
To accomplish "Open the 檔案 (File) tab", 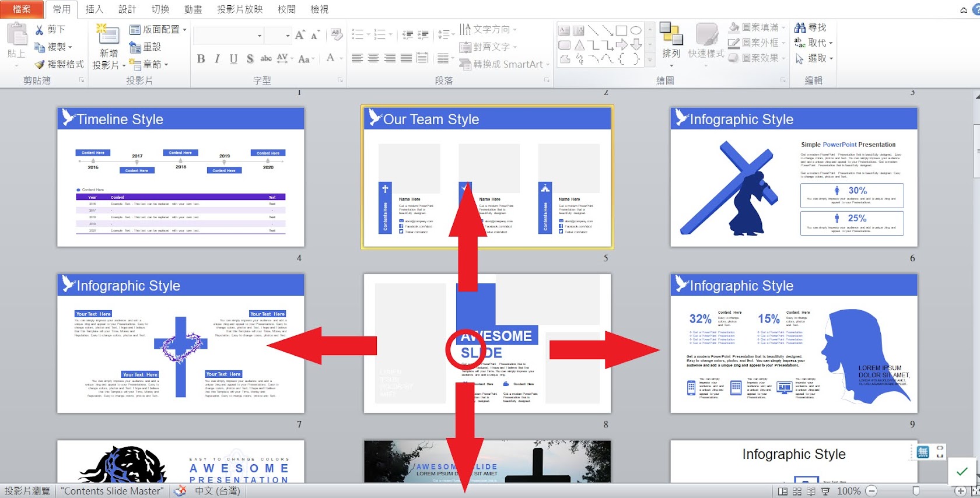I will pos(22,9).
